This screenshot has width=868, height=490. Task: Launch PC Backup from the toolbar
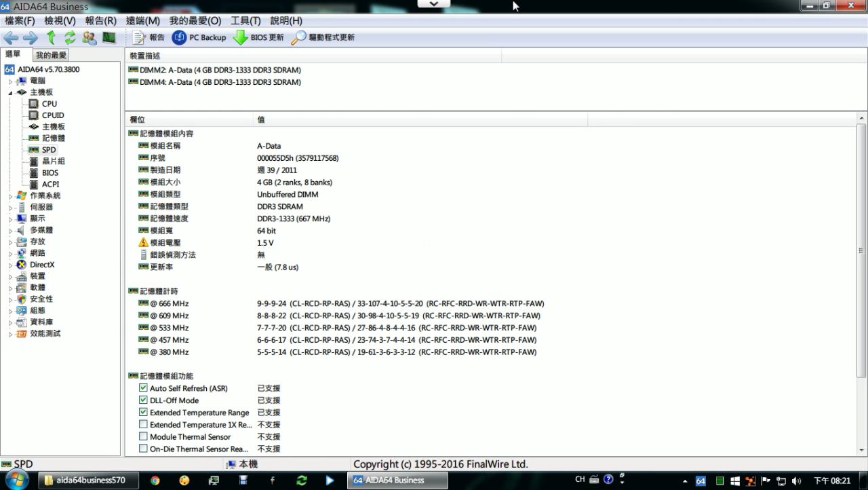click(199, 38)
